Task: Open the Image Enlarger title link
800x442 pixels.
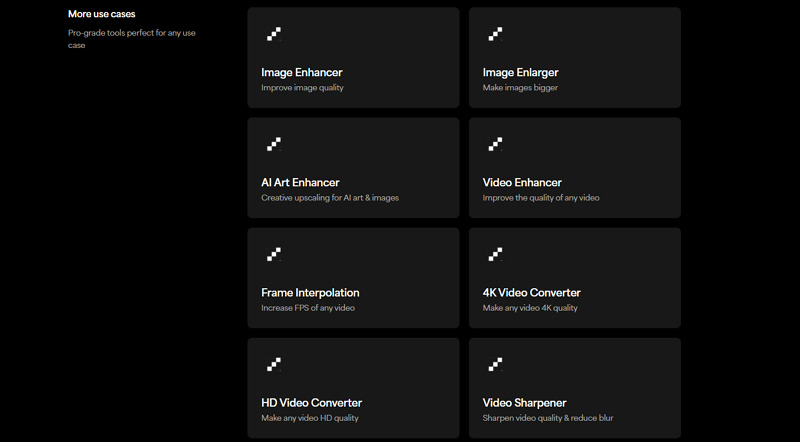Action: pyautogui.click(x=520, y=73)
